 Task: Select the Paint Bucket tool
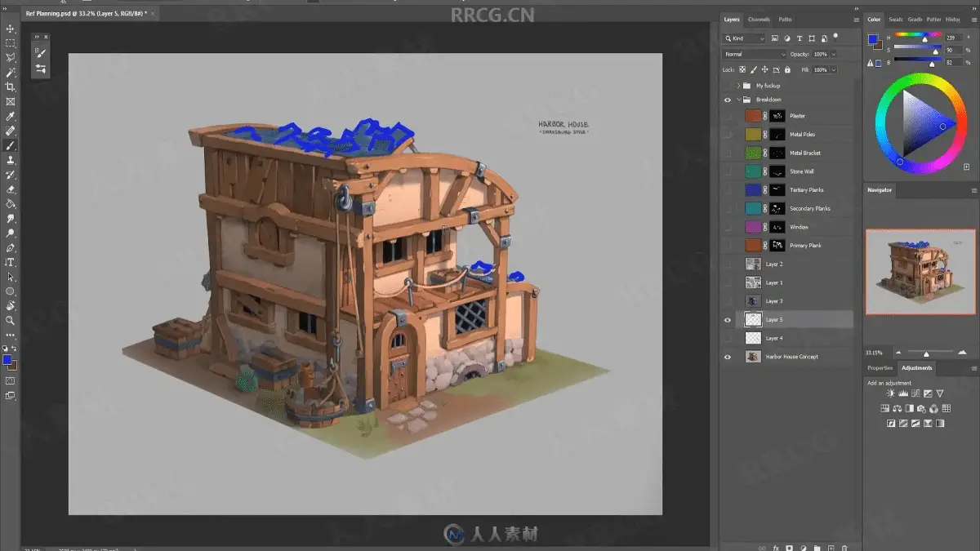click(x=11, y=204)
